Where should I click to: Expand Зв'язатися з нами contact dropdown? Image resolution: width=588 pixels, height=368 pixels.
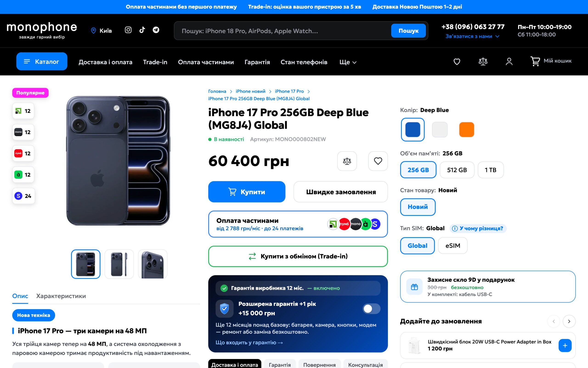tap(472, 36)
